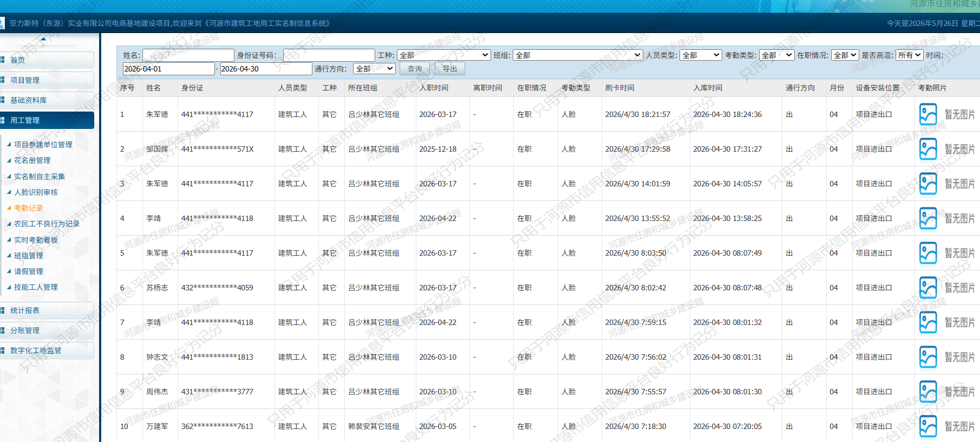The width and height of the screenshot is (980, 442).
Task: Open the 人员类型 dropdown
Action: coord(701,55)
